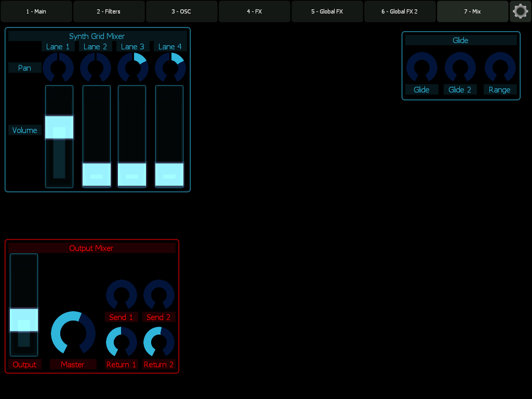Adjust the Lane 3 pan knob
This screenshot has height=399, width=532.
click(x=133, y=68)
